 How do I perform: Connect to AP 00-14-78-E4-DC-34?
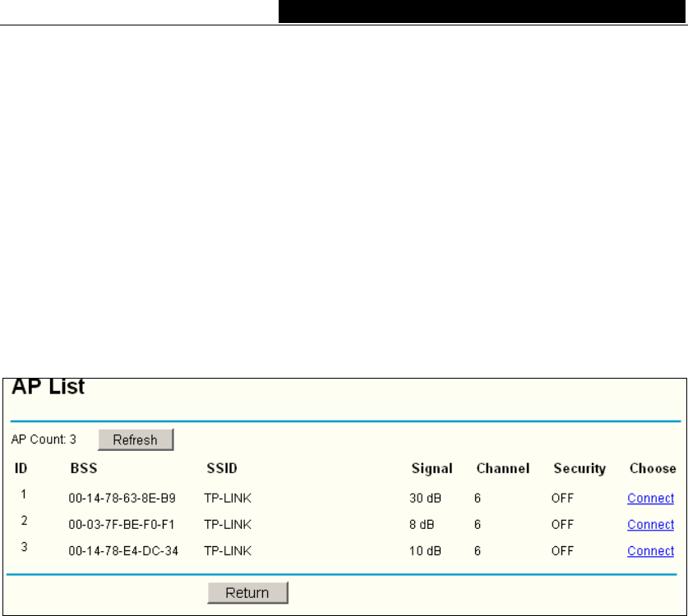650,550
